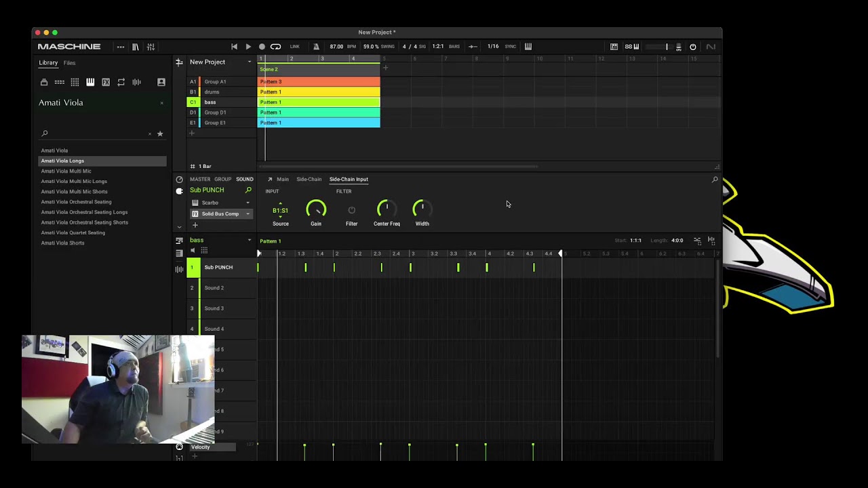Select the Loops filter in the browser
Screen dimensions: 868x488
pyautogui.click(x=121, y=82)
